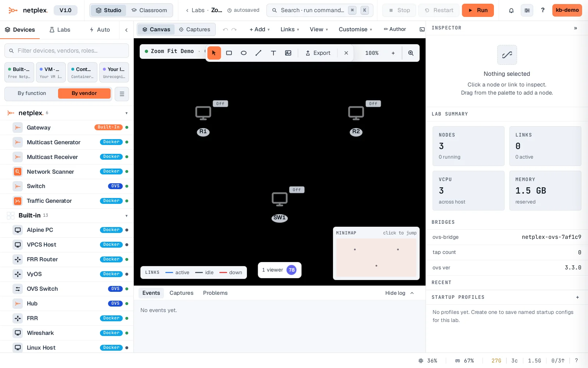
Task: Click the status bar help question mark
Action: pos(576,361)
